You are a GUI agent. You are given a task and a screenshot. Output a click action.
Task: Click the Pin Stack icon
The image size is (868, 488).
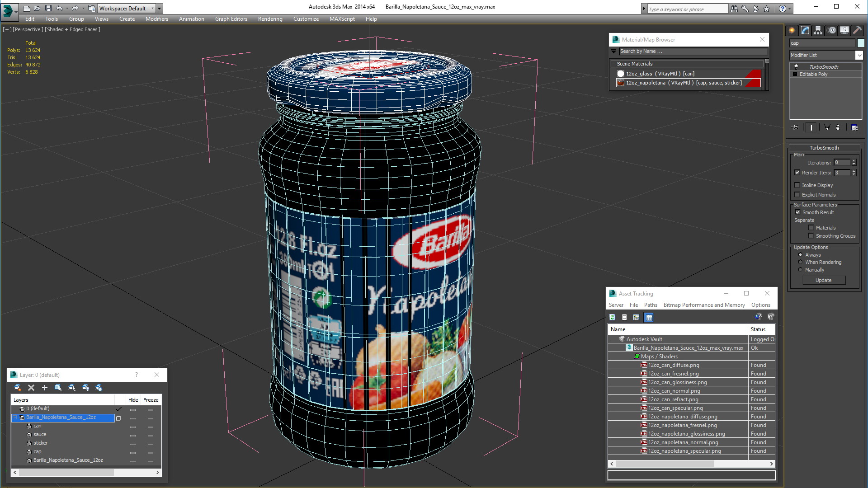[796, 127]
